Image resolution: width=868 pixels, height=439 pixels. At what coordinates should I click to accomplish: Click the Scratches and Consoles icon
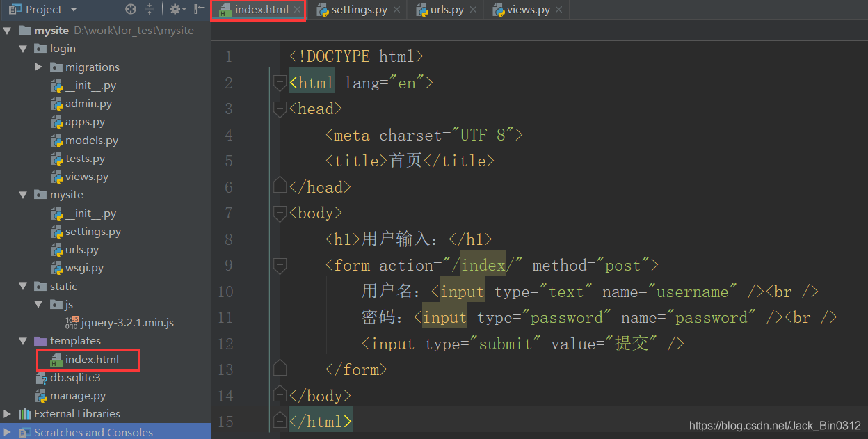(25, 432)
